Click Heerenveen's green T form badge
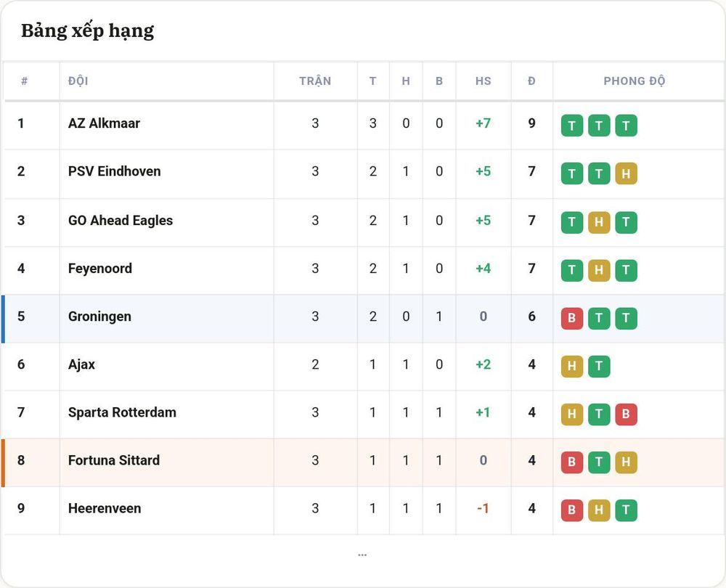Viewport: 726px width, 588px height. point(626,510)
